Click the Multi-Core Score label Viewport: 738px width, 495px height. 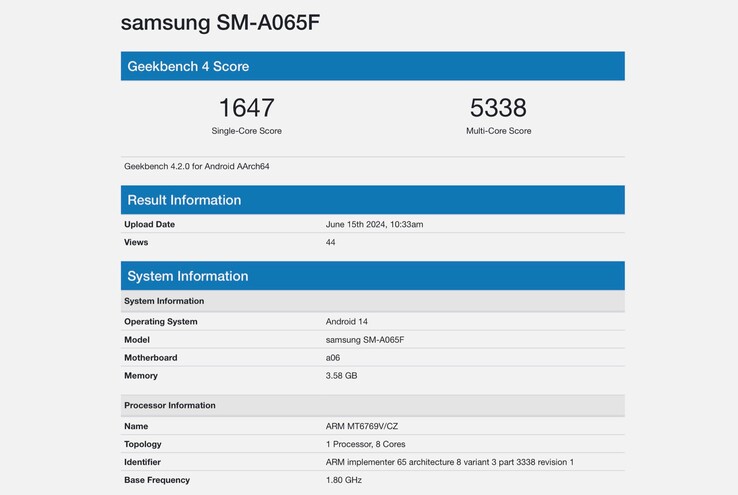[x=498, y=131]
